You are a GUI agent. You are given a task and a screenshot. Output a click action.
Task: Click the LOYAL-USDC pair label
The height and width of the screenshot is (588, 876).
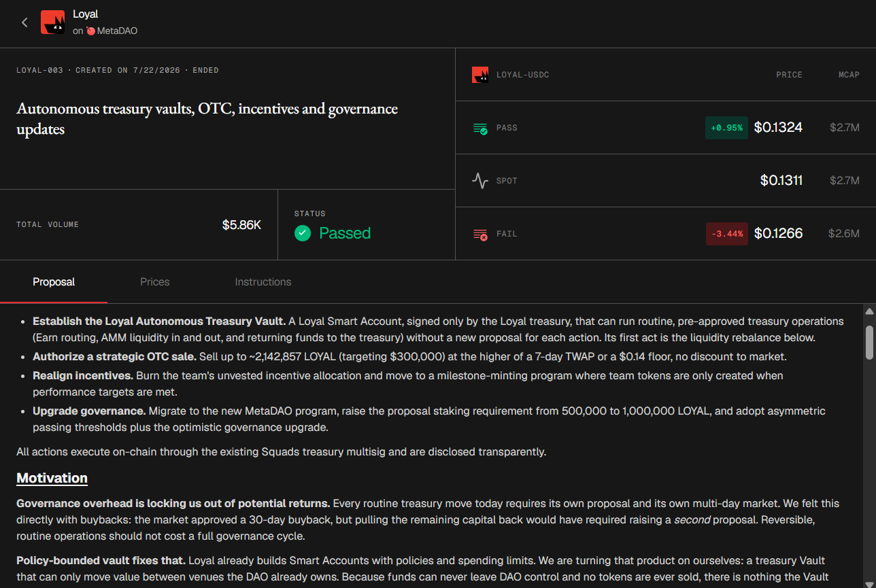coord(522,75)
